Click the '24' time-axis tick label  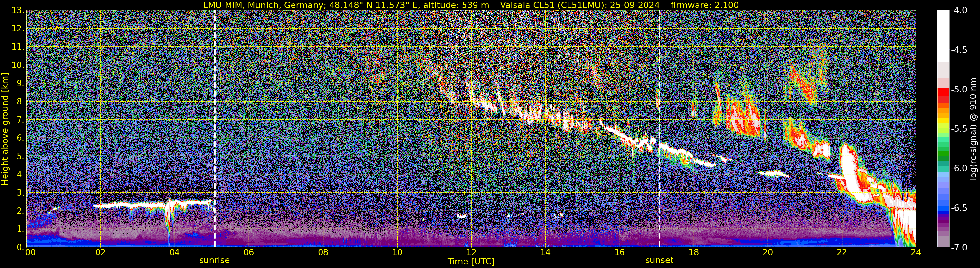tap(916, 252)
